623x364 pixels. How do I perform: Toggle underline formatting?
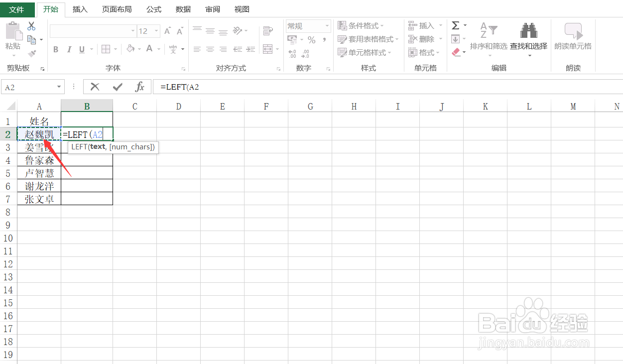pos(80,49)
